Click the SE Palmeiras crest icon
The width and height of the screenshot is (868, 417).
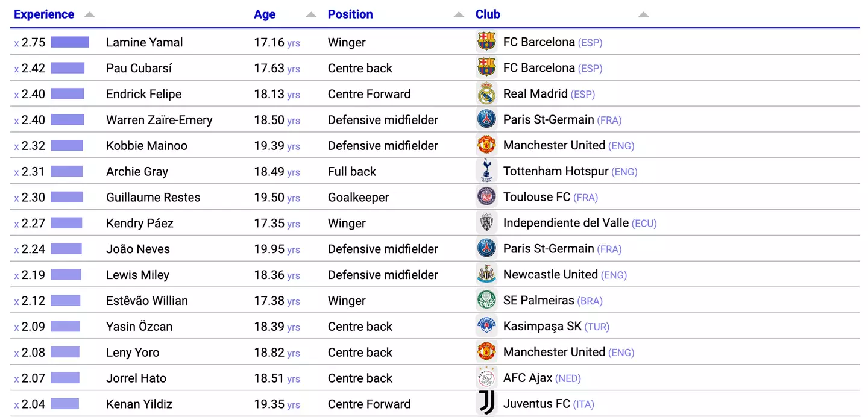(486, 301)
